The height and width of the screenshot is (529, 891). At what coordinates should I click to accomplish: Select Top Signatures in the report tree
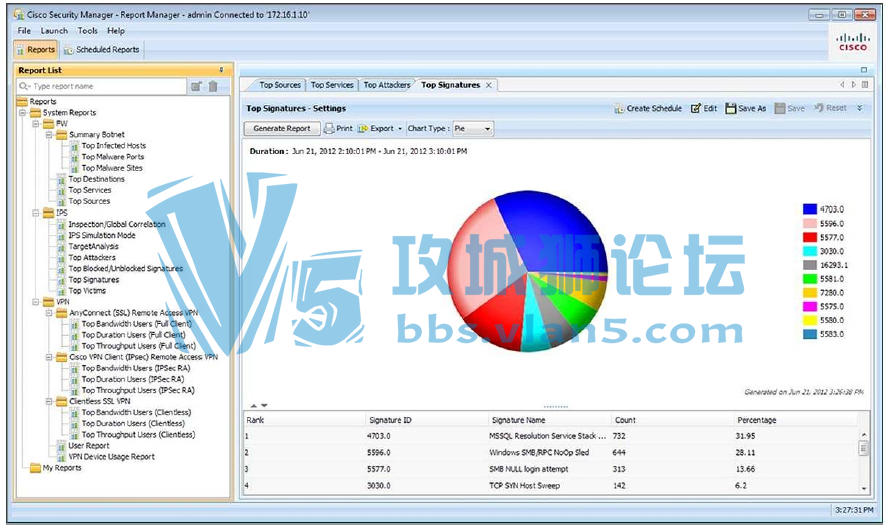[94, 280]
